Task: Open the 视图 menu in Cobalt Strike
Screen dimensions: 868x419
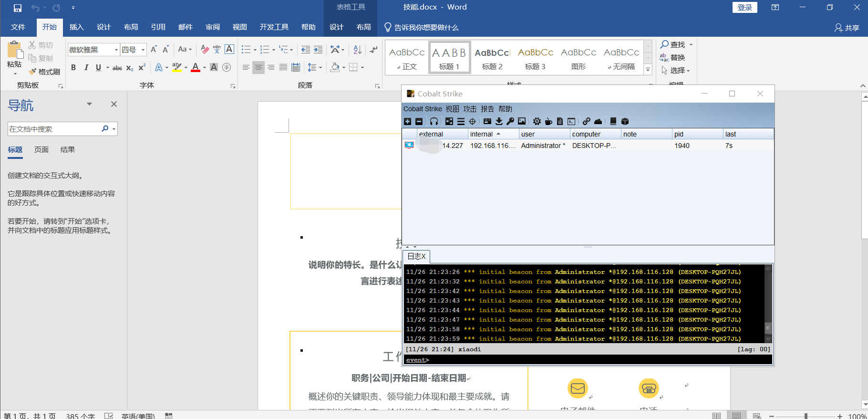Action: [452, 109]
